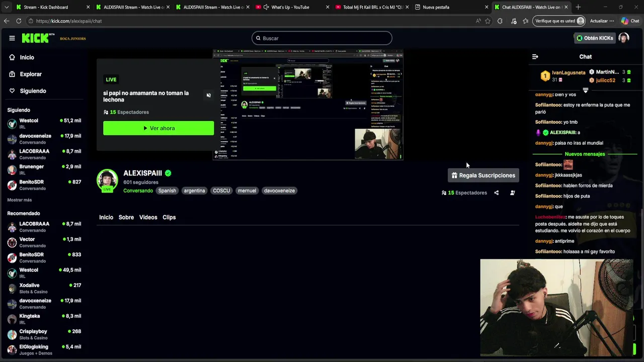Open the Copilot Chat button
The width and height of the screenshot is (644, 362).
point(629,21)
